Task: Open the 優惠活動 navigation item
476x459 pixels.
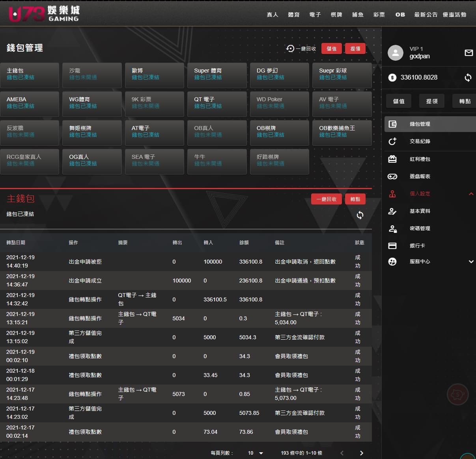Action: point(454,15)
